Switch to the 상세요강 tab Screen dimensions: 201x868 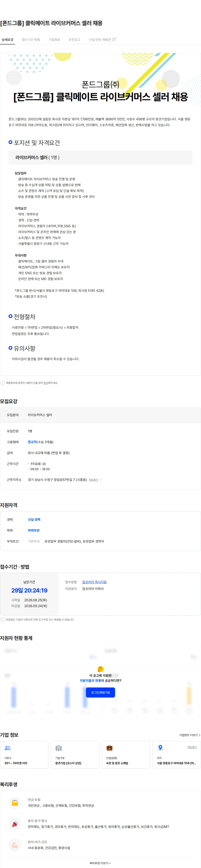click(x=7, y=40)
